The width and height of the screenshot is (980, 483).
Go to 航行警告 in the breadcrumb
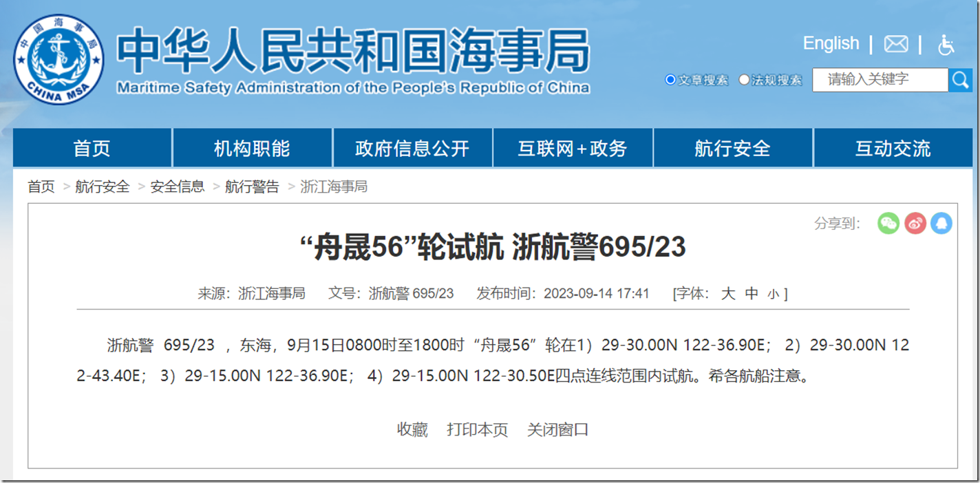point(252,186)
